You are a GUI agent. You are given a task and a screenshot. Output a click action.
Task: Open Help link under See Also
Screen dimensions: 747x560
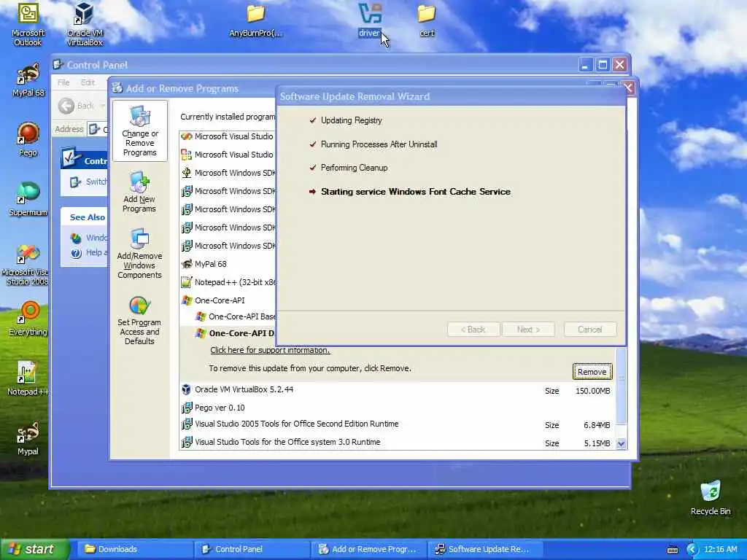tap(89, 252)
